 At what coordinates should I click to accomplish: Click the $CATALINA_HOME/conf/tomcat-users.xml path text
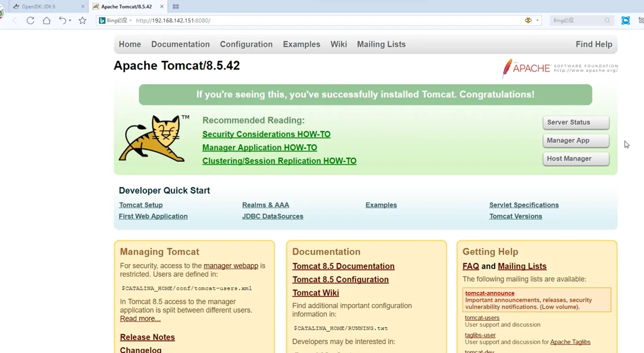(x=187, y=289)
